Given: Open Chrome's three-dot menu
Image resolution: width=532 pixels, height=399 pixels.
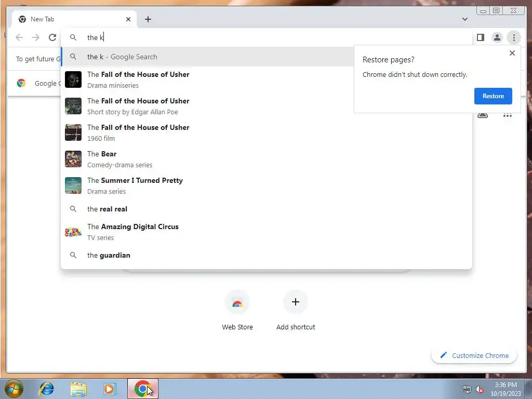Looking at the screenshot, I should click(x=514, y=37).
